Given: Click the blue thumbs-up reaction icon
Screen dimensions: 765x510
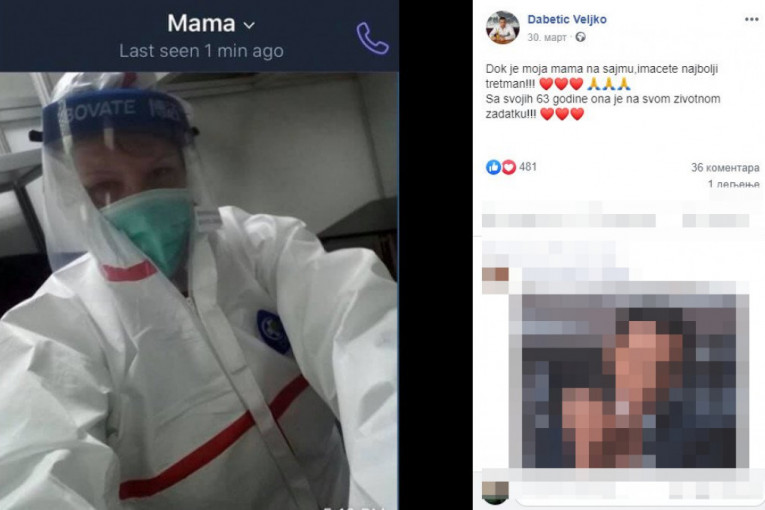Looking at the screenshot, I should (493, 167).
